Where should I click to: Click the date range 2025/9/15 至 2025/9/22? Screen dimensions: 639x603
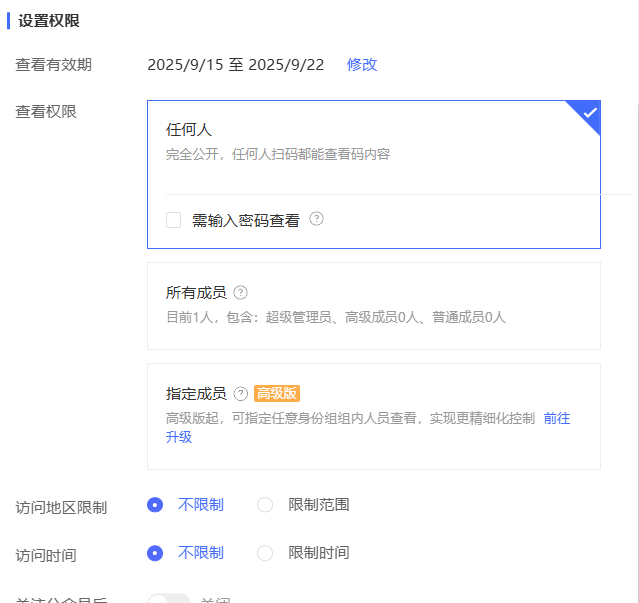click(x=235, y=64)
